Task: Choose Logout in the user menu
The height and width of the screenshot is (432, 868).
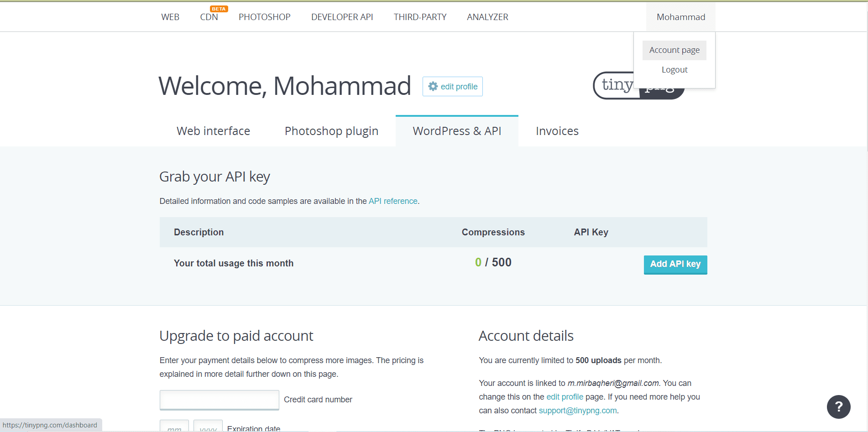Action: coord(675,70)
